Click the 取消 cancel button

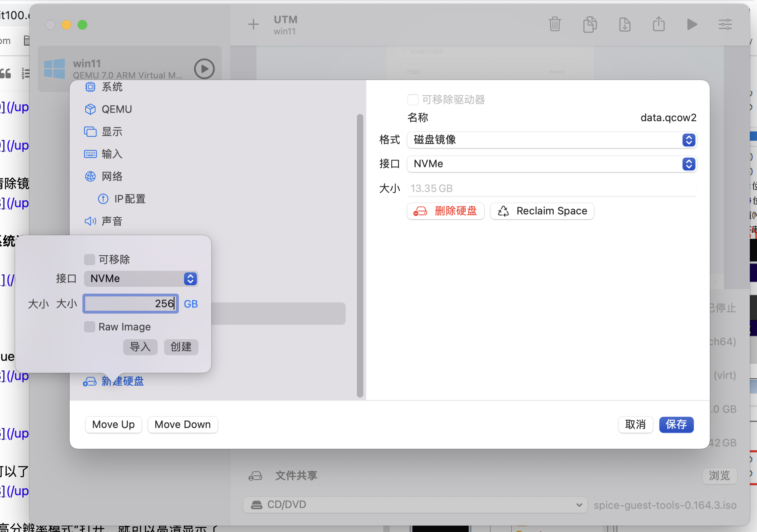pyautogui.click(x=636, y=424)
